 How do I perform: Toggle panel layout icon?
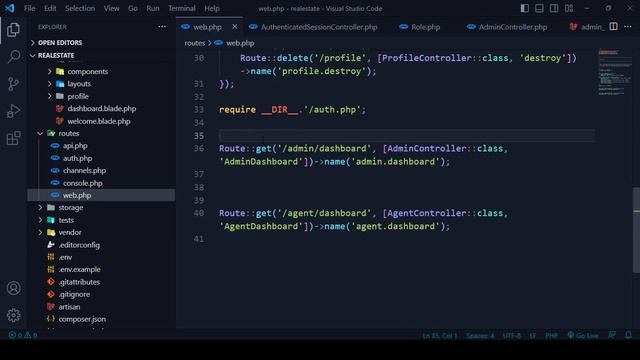point(539,8)
